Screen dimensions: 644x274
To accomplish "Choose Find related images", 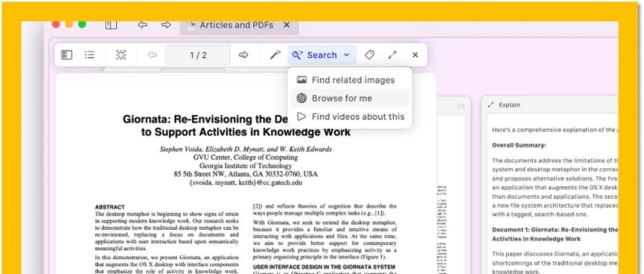I will coord(350,80).
